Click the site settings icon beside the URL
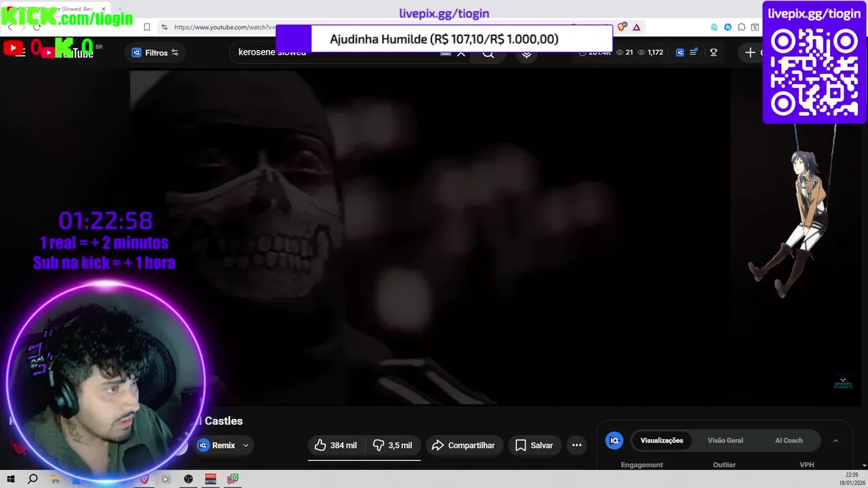 [x=164, y=27]
